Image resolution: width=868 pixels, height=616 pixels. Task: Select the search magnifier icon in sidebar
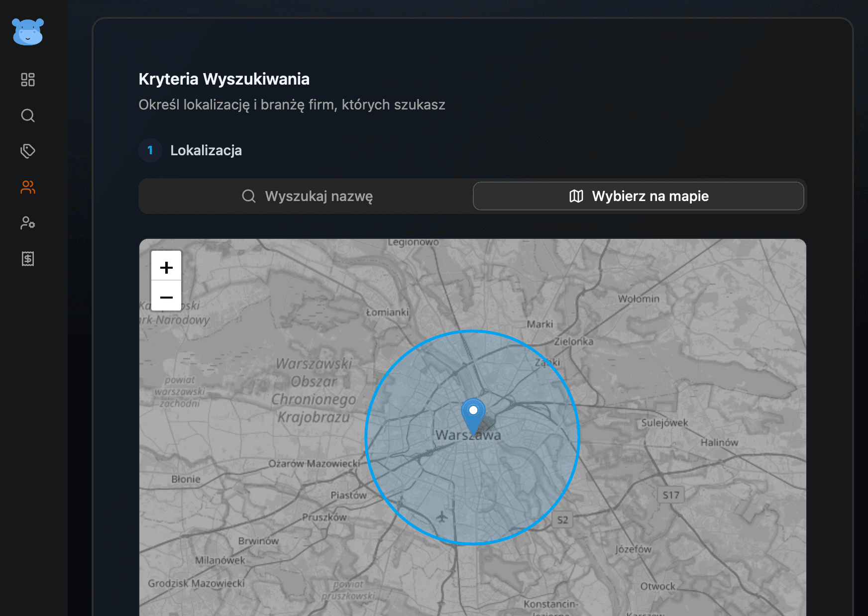coord(27,115)
